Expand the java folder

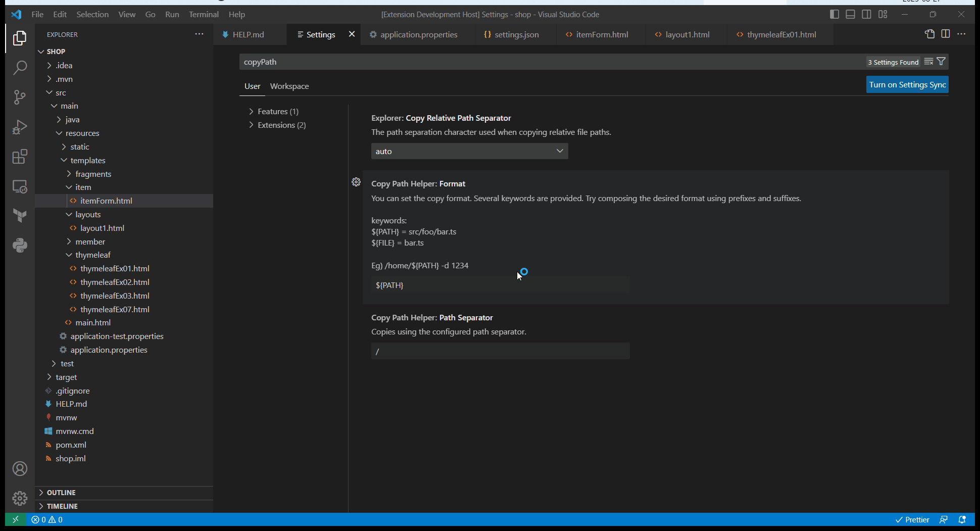[124, 119]
